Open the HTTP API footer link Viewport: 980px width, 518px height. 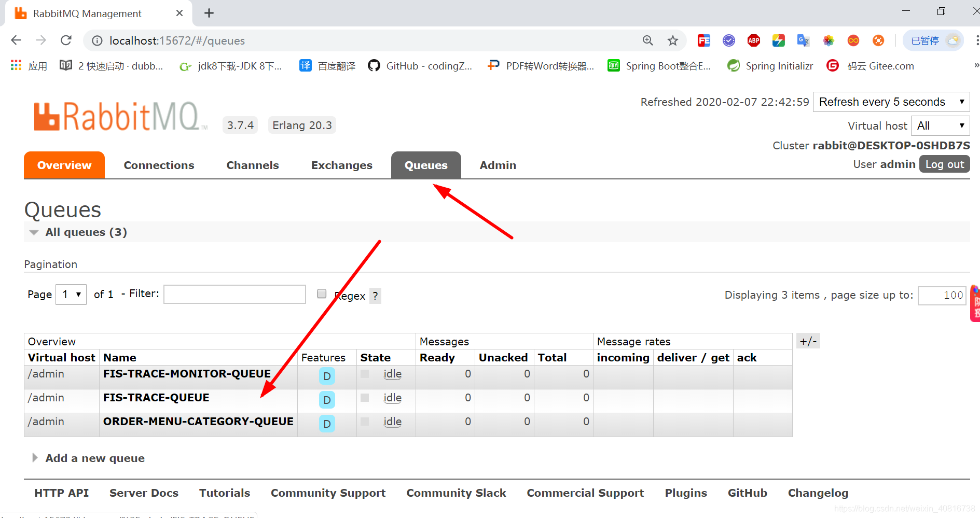tap(62, 493)
